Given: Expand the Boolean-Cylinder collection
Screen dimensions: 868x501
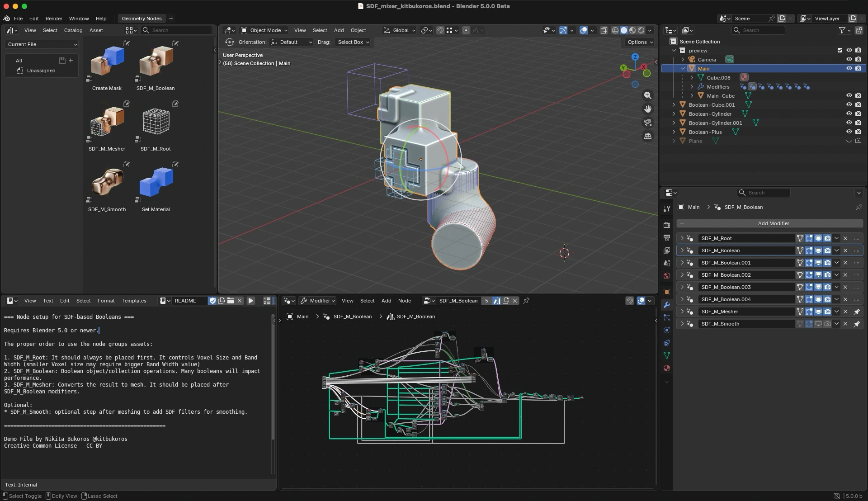Looking at the screenshot, I should pyautogui.click(x=674, y=114).
